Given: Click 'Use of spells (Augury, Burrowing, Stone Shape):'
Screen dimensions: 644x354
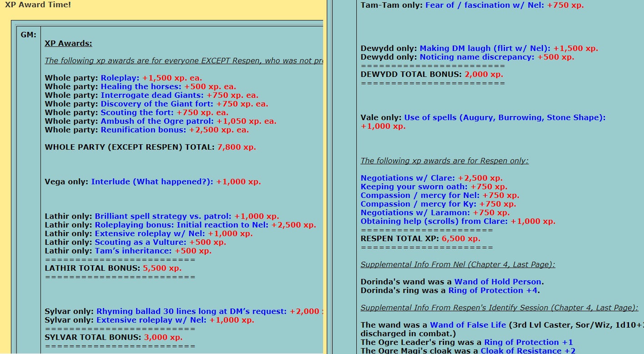Looking at the screenshot, I should 505,118.
